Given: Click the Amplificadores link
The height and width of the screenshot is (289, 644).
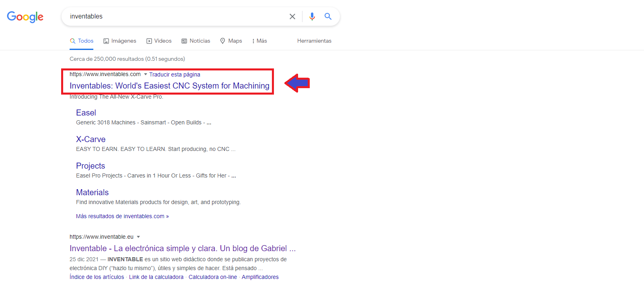Looking at the screenshot, I should pyautogui.click(x=260, y=277).
